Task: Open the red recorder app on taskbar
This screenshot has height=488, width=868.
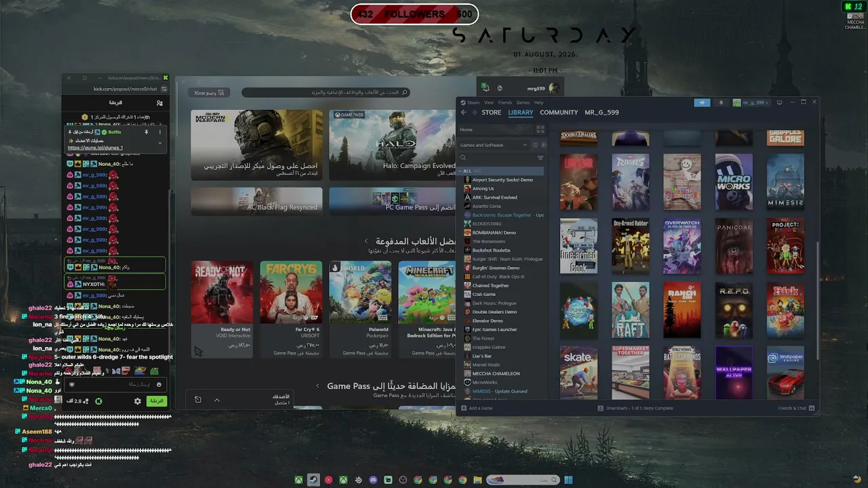Action: point(328,480)
